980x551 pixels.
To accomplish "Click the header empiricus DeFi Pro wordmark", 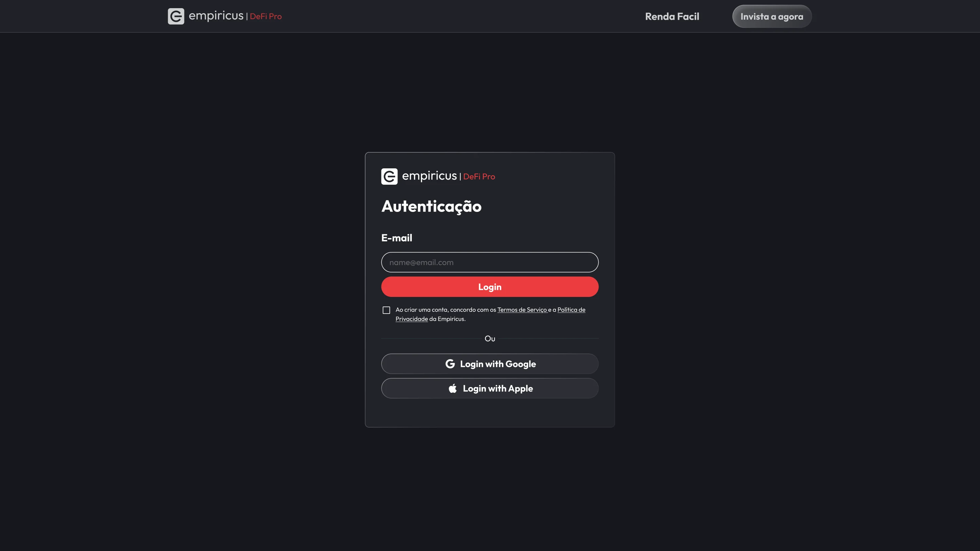I will tap(235, 16).
